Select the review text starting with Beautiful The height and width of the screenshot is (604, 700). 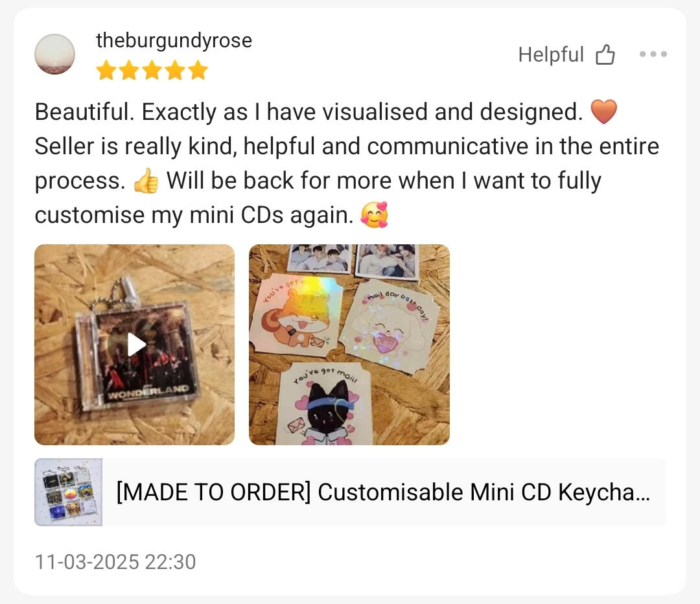tap(347, 163)
